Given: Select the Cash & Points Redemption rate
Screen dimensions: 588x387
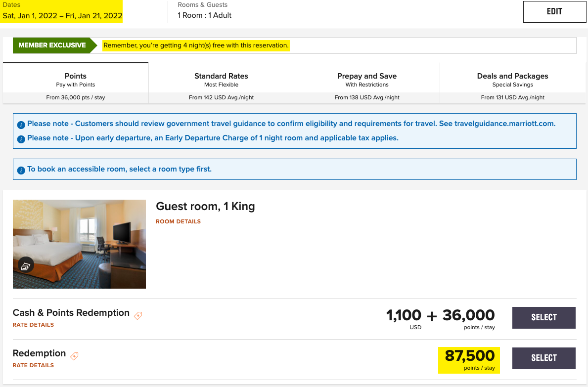Looking at the screenshot, I should 543,318.
